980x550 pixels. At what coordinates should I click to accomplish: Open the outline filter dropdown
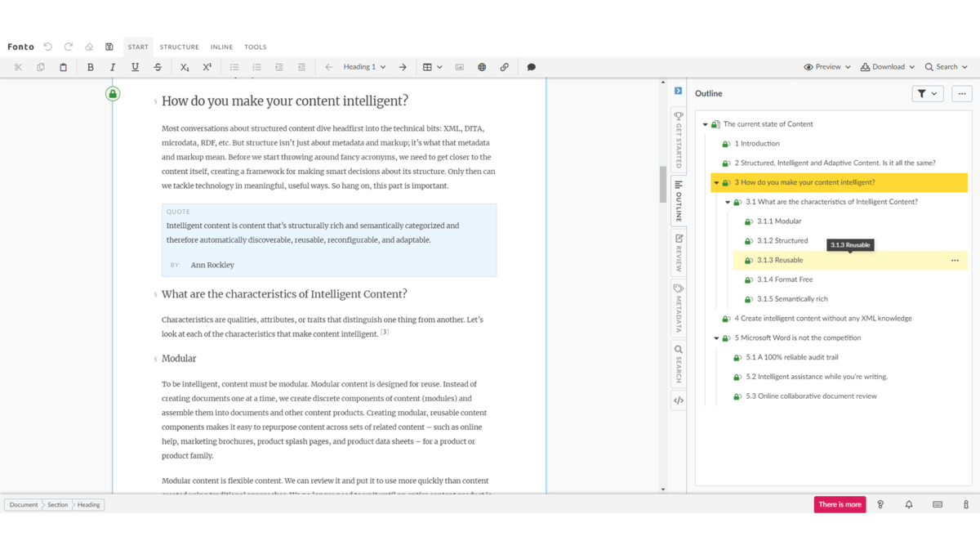point(927,94)
